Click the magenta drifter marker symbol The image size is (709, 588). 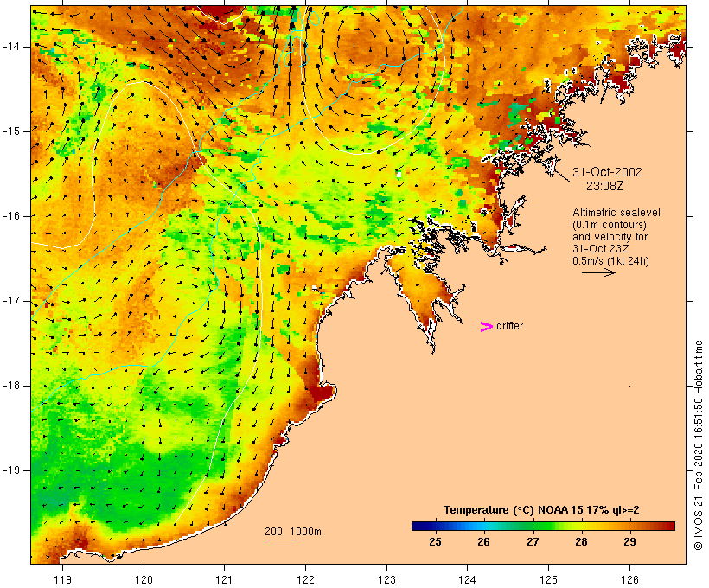tap(486, 327)
